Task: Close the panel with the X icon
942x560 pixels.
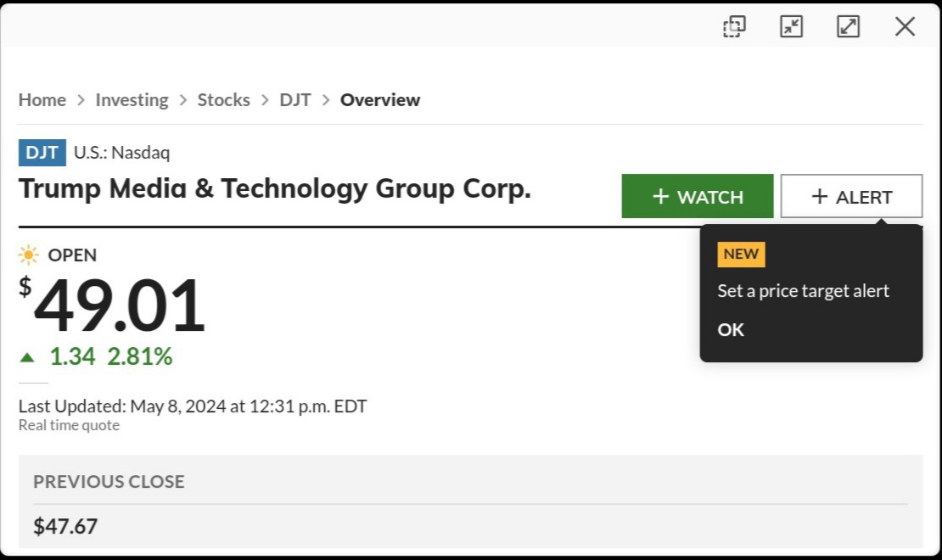Action: click(x=905, y=26)
